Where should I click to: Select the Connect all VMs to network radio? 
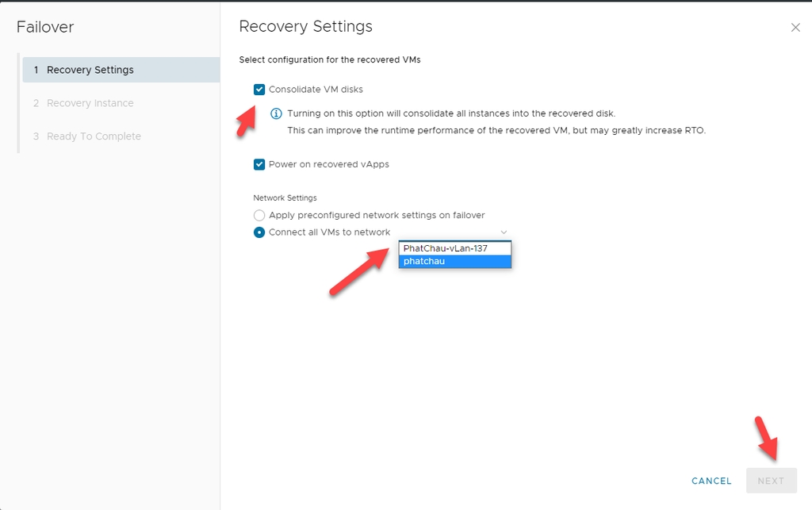click(x=259, y=232)
